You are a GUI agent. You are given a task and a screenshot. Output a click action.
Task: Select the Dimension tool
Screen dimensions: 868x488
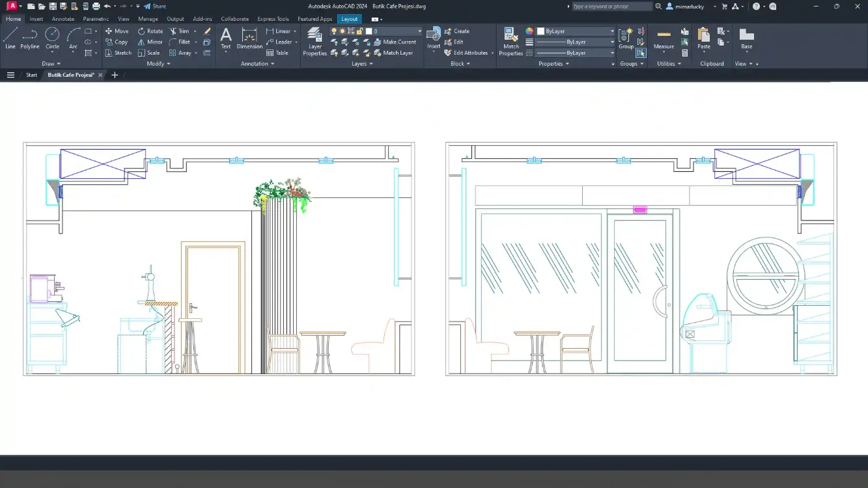(x=249, y=38)
